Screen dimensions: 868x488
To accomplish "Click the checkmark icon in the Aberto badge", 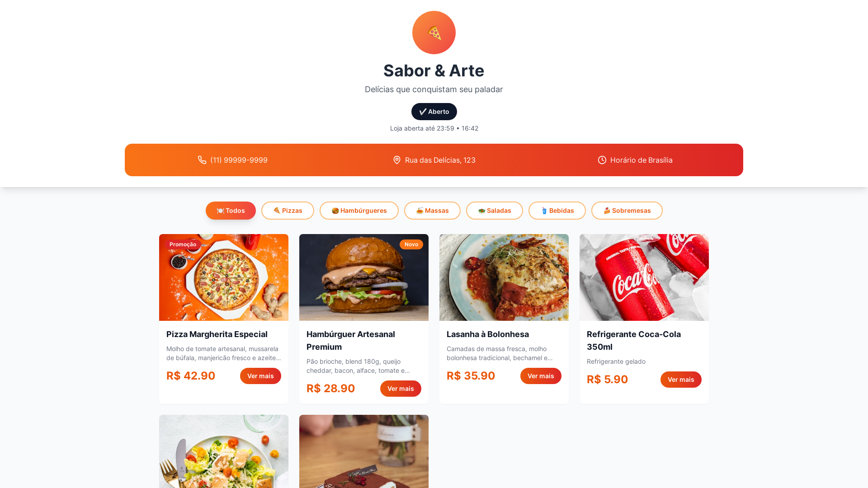I will (423, 112).
